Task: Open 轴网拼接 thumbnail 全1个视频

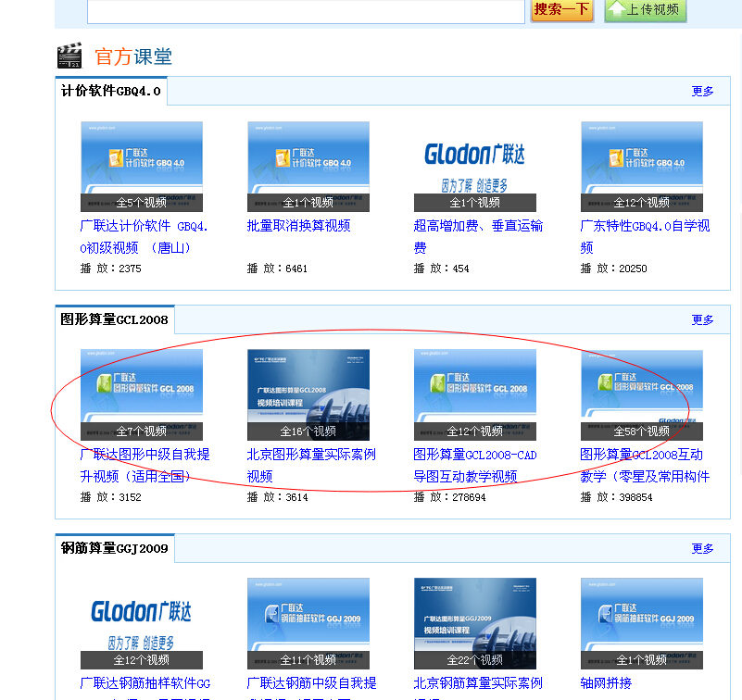Action: pos(642,623)
